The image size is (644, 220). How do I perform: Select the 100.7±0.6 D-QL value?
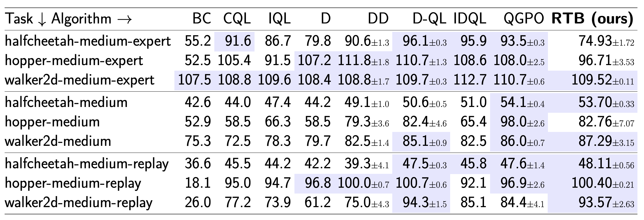click(x=421, y=183)
